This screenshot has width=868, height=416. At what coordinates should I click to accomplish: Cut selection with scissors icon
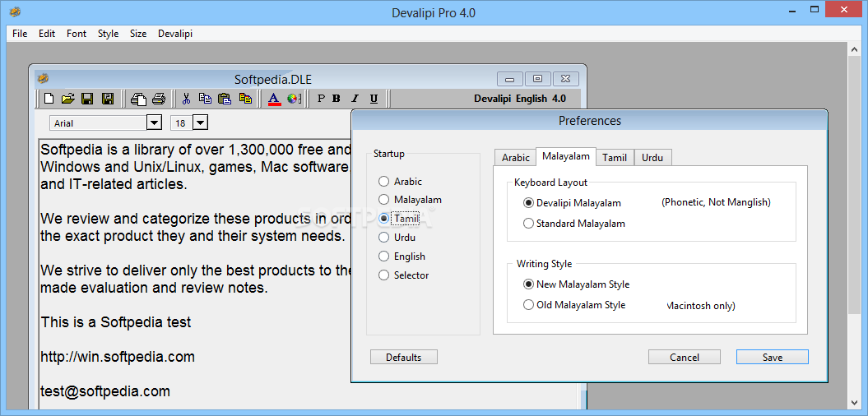(x=186, y=99)
